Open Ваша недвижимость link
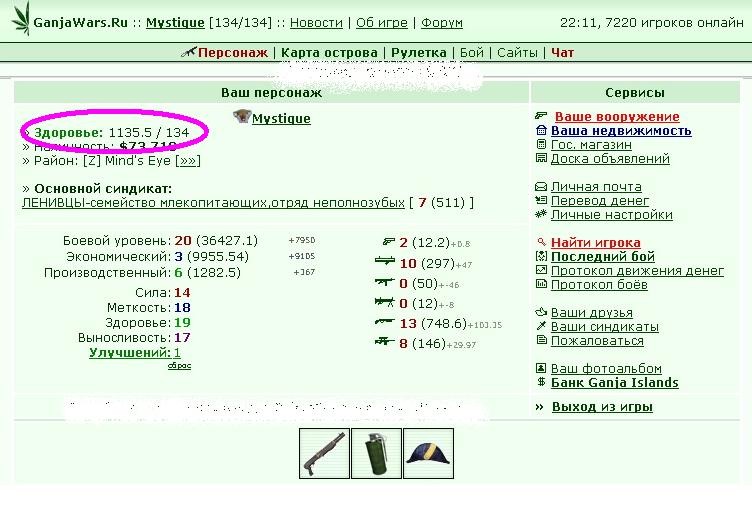Image resolution: width=752 pixels, height=512 pixels. (621, 130)
